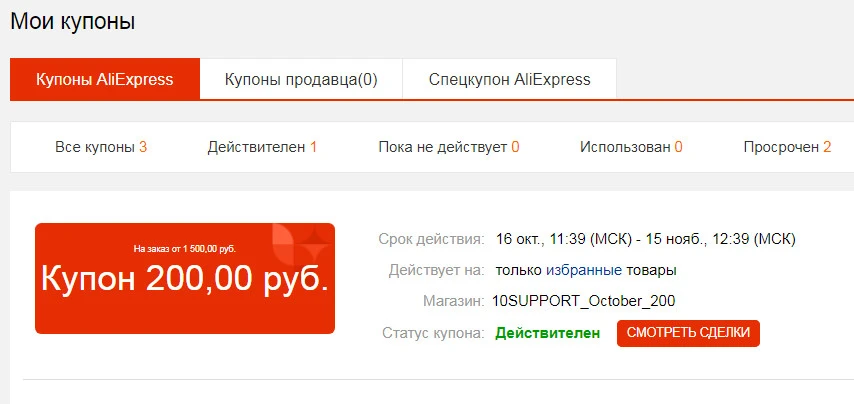Show the Все купоны filter list
854x404 pixels.
pyautogui.click(x=101, y=147)
